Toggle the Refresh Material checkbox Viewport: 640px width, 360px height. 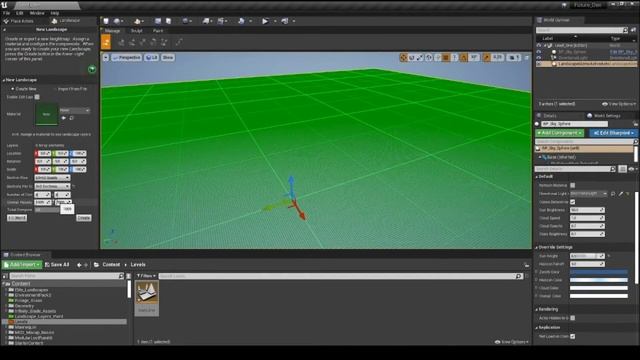coord(573,185)
